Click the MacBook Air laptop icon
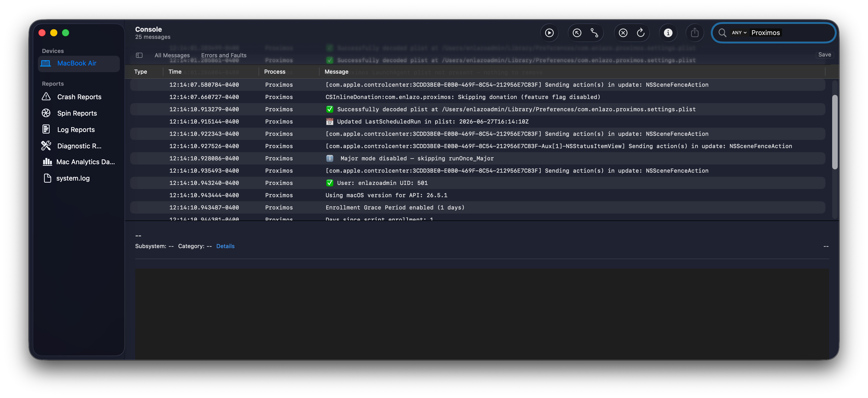The height and width of the screenshot is (398, 868). 46,63
